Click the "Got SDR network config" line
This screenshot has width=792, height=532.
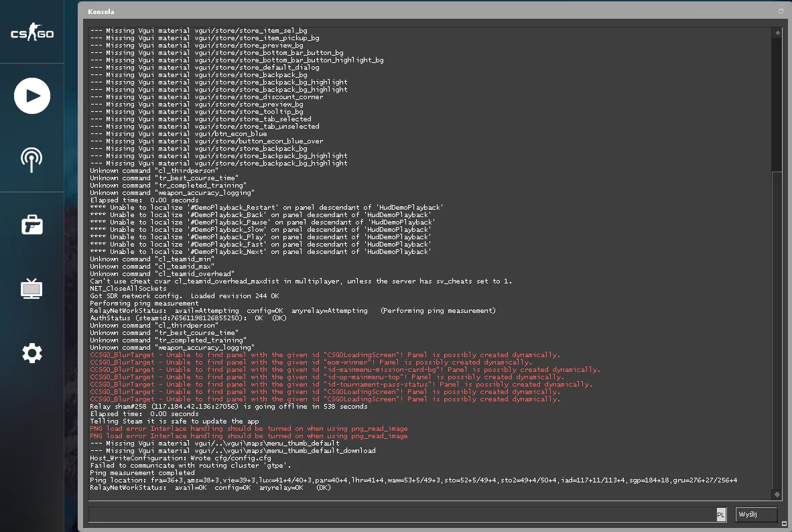point(184,296)
